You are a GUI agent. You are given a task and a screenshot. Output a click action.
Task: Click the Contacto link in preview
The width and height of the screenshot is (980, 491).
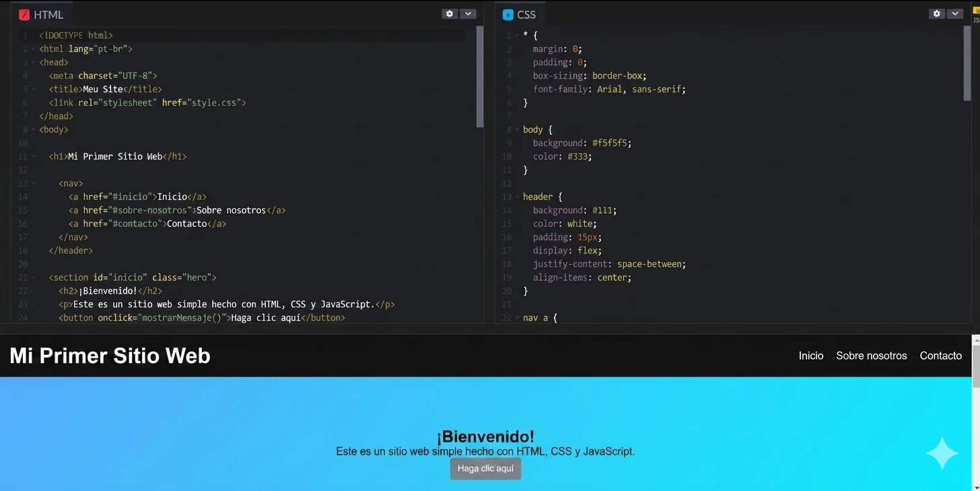(941, 356)
